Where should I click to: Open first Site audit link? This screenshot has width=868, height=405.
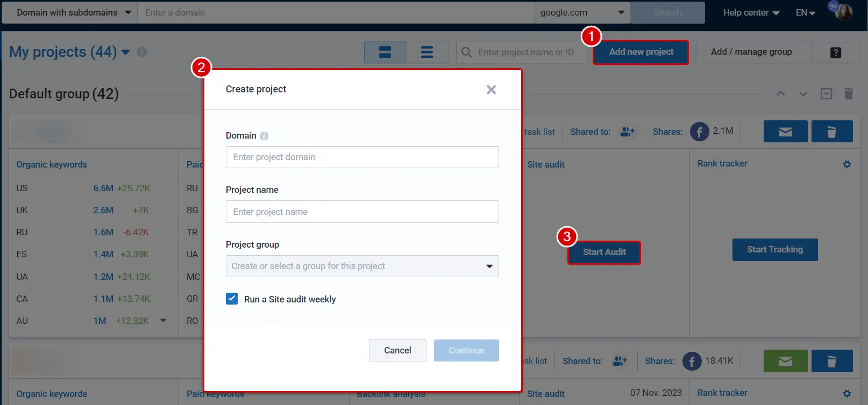click(x=546, y=164)
